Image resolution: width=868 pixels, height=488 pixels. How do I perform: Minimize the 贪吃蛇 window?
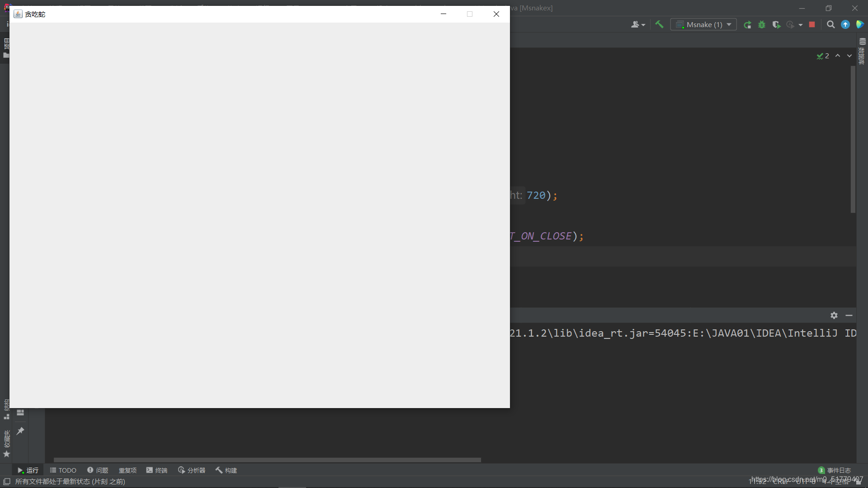[443, 14]
